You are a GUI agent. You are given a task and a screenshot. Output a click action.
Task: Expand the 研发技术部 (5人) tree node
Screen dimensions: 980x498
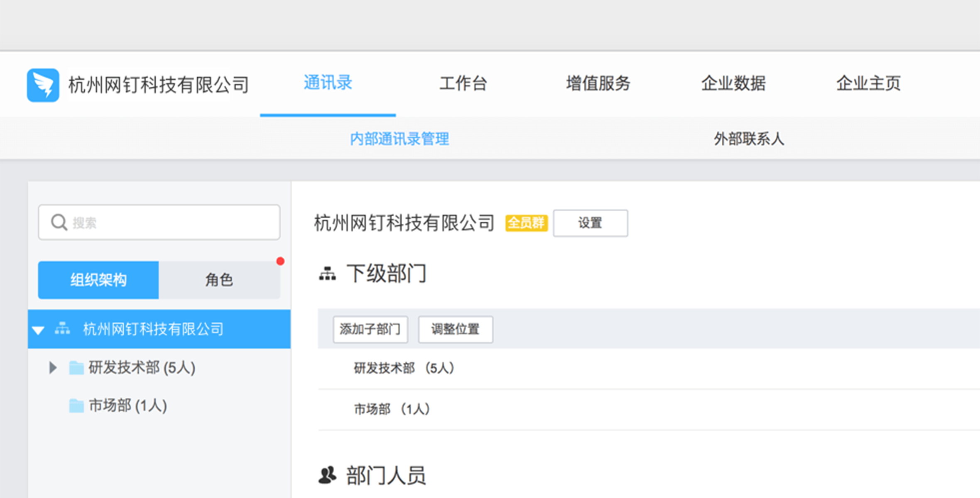point(53,368)
